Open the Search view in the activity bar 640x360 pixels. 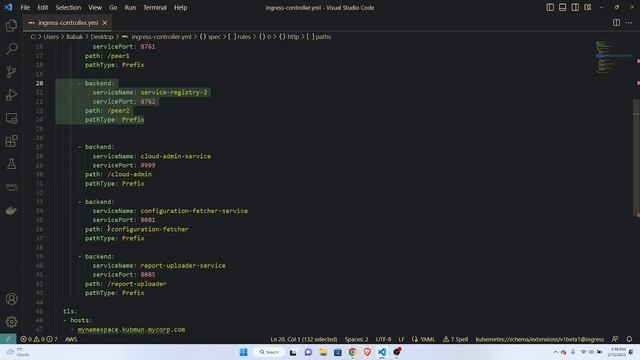click(x=11, y=49)
